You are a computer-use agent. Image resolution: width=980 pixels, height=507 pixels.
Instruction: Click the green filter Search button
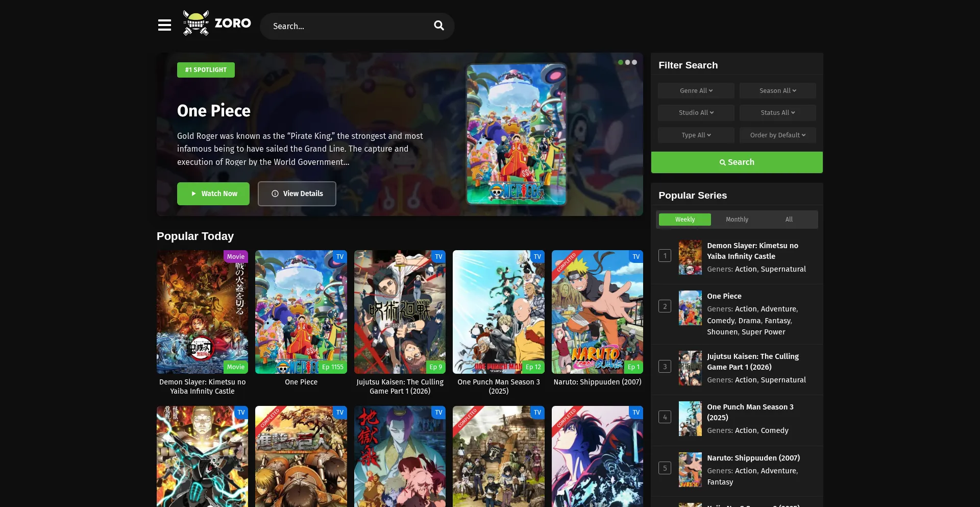click(x=737, y=162)
